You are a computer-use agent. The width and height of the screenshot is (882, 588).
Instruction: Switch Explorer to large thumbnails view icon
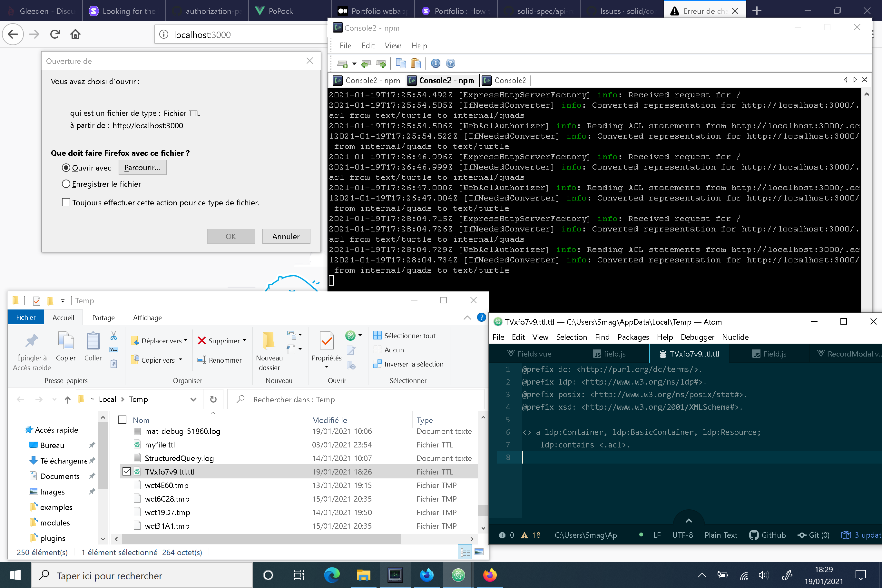coord(479,552)
